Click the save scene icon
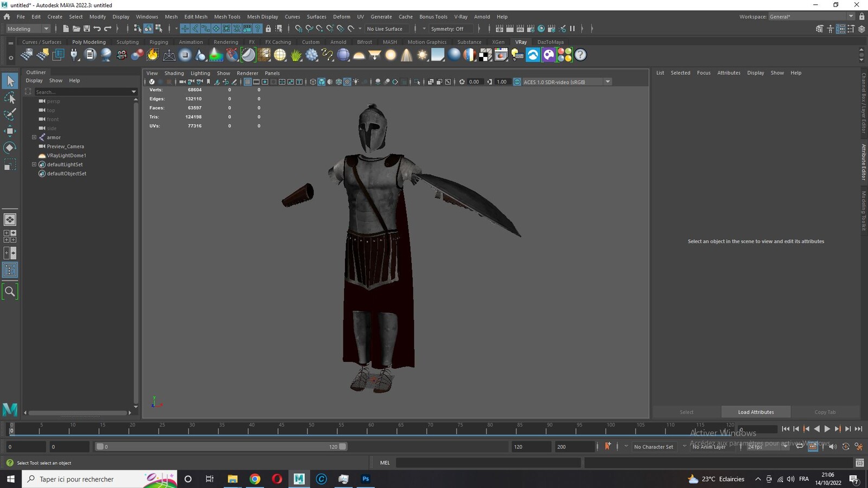The width and height of the screenshot is (868, 488). tap(87, 29)
